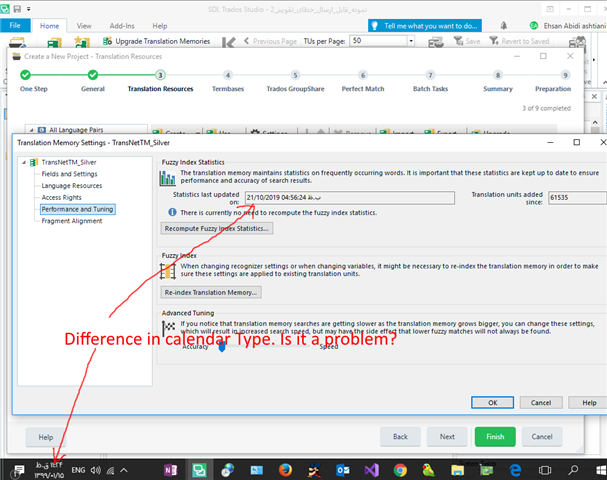
Task: Open the TUs per Page dropdown
Action: [411, 41]
